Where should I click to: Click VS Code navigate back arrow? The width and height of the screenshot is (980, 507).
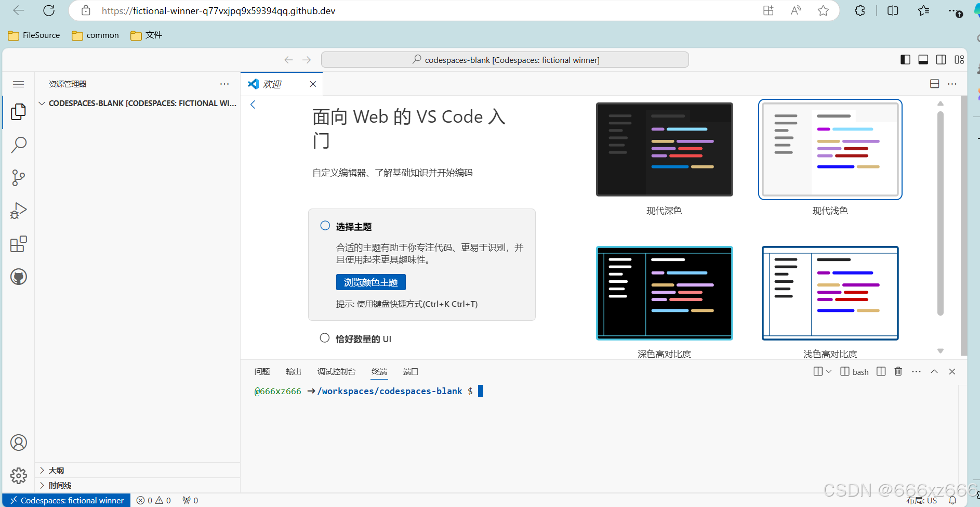[289, 60]
